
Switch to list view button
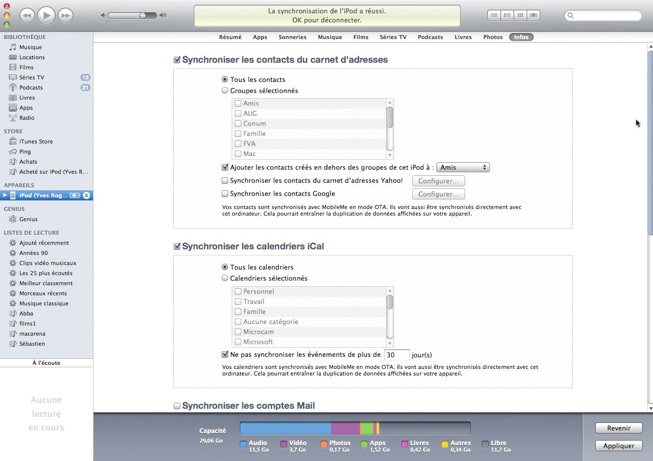pos(494,15)
